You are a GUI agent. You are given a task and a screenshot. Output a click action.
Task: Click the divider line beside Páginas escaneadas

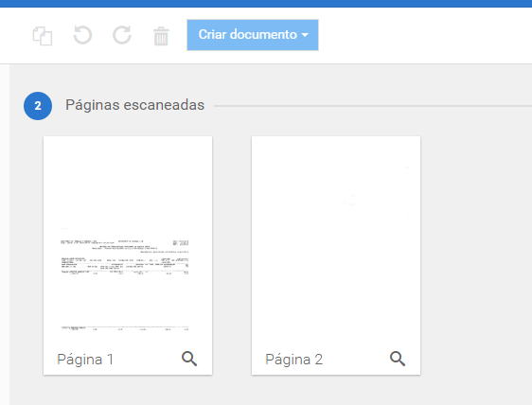coord(373,106)
